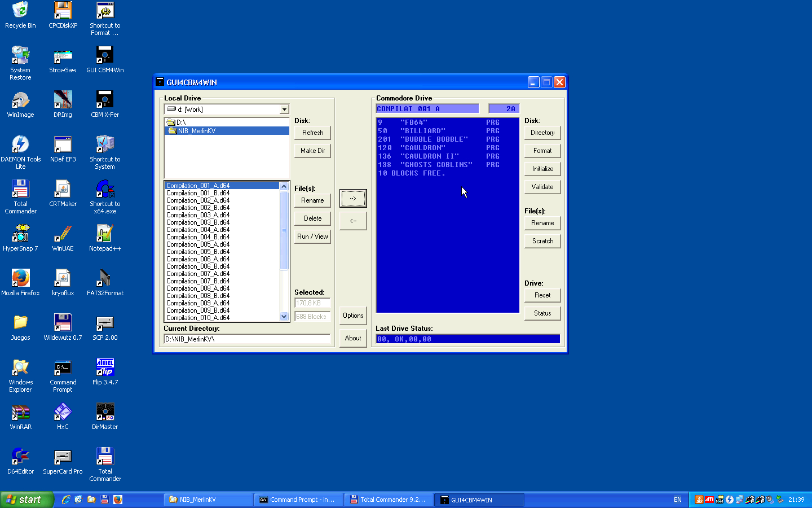Select the DRImg desktop icon
The height and width of the screenshot is (508, 812).
tap(63, 104)
